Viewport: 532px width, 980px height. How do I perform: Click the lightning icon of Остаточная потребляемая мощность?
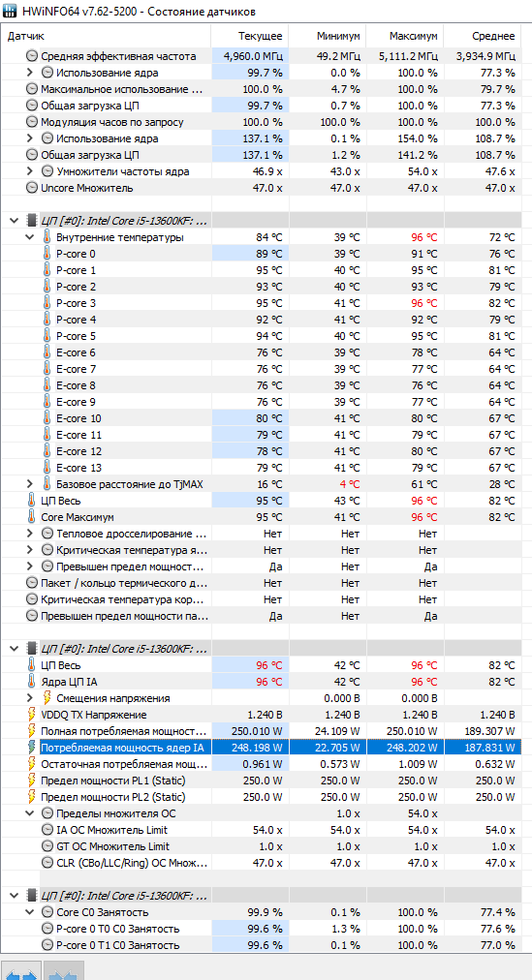point(32,764)
